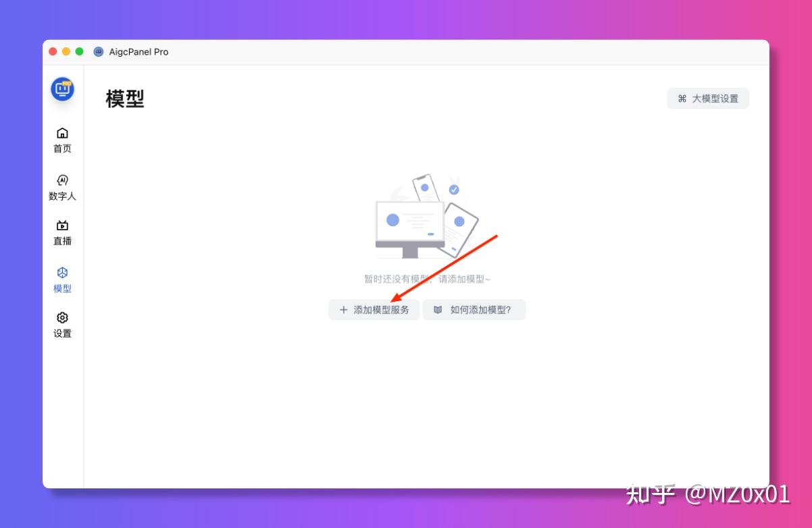
Task: Click the command symbol in 大模型设置 button
Action: click(684, 98)
